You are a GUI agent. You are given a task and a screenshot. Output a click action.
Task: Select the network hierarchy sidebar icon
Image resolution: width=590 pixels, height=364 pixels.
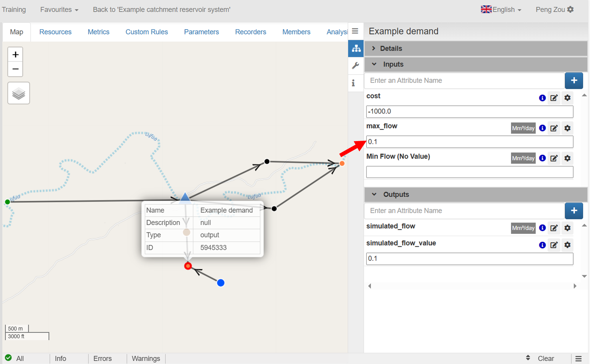[x=356, y=49]
